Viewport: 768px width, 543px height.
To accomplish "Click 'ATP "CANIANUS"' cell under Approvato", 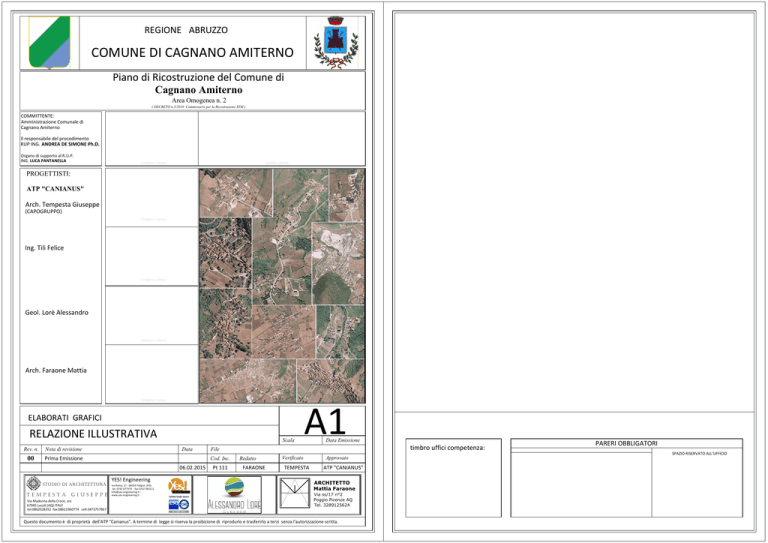I will 343,468.
